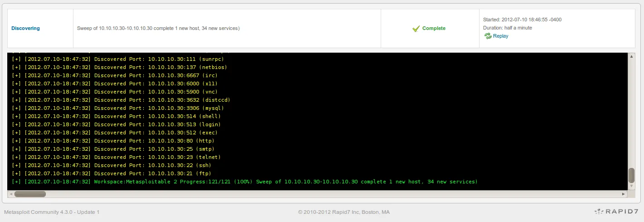Click the Complete status label
644x222 pixels.
point(434,28)
